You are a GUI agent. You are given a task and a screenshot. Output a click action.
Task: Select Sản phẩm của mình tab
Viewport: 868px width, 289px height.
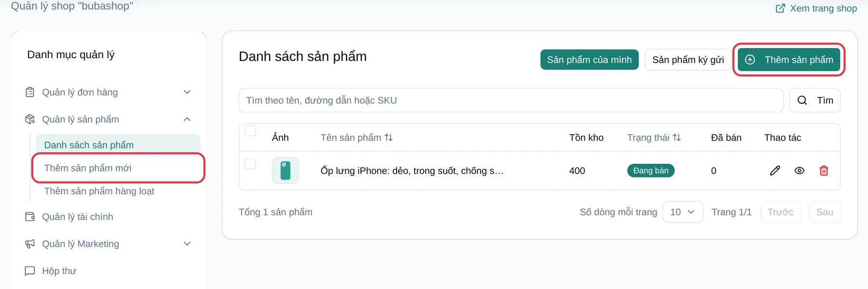[x=589, y=60]
